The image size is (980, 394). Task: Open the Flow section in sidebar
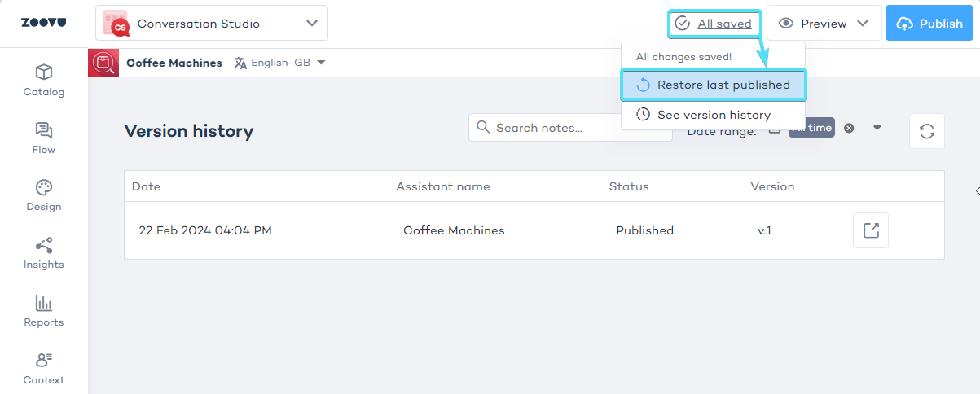point(44,138)
